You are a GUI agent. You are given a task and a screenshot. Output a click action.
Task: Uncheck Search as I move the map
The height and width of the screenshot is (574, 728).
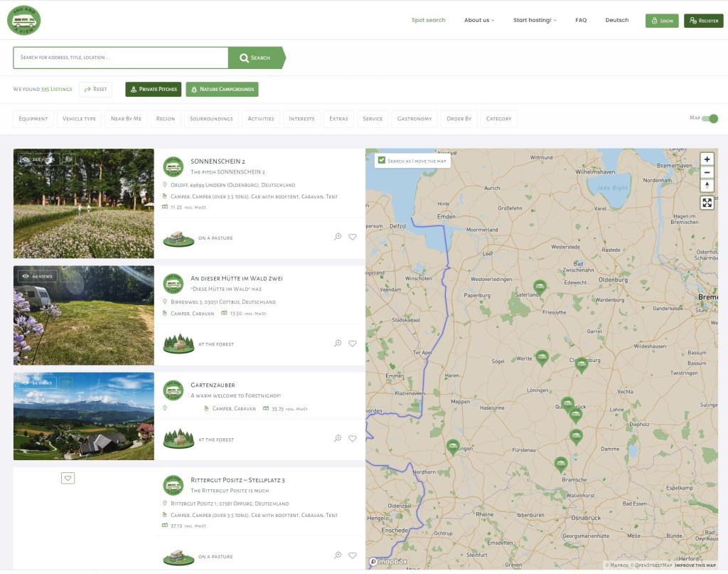(x=382, y=161)
